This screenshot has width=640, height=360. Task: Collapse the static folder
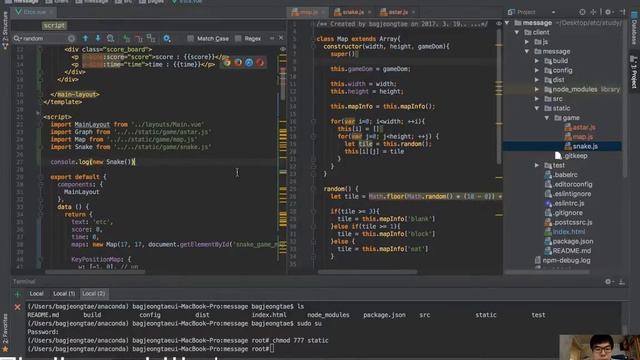537,108
